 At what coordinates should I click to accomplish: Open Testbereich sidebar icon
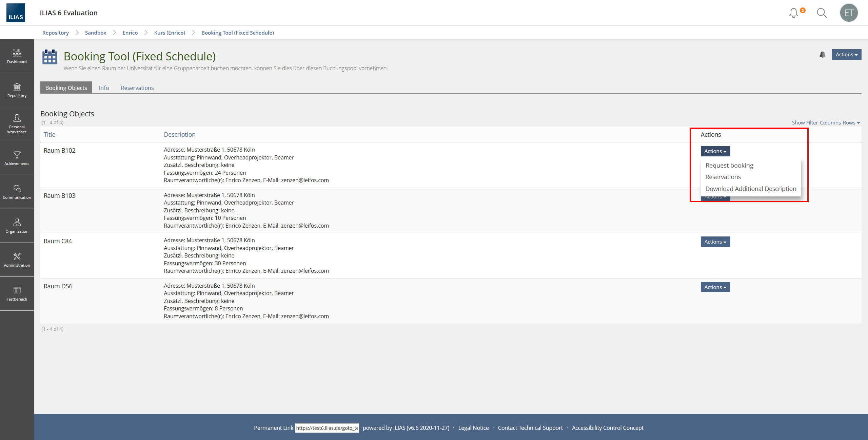click(17, 294)
